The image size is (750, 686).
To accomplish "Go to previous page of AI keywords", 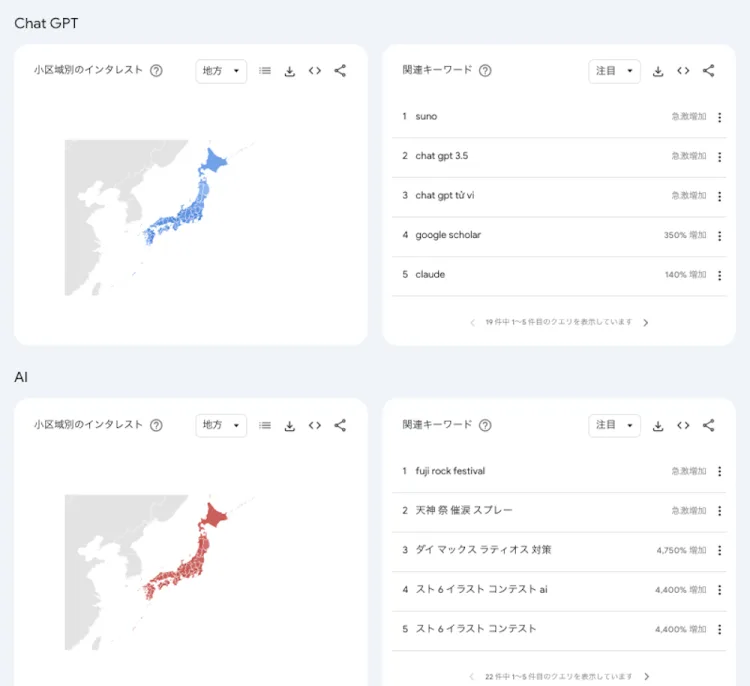I will [472, 676].
